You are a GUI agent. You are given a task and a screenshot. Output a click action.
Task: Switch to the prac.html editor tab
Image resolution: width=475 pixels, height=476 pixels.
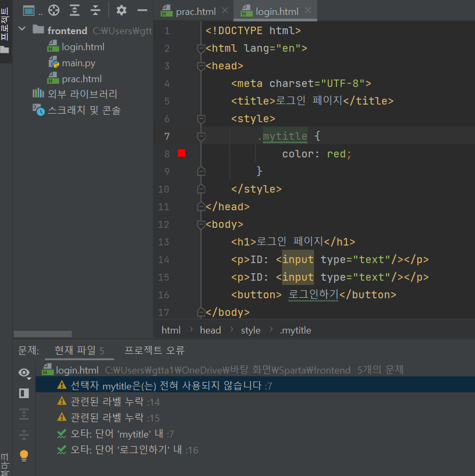[x=196, y=12]
